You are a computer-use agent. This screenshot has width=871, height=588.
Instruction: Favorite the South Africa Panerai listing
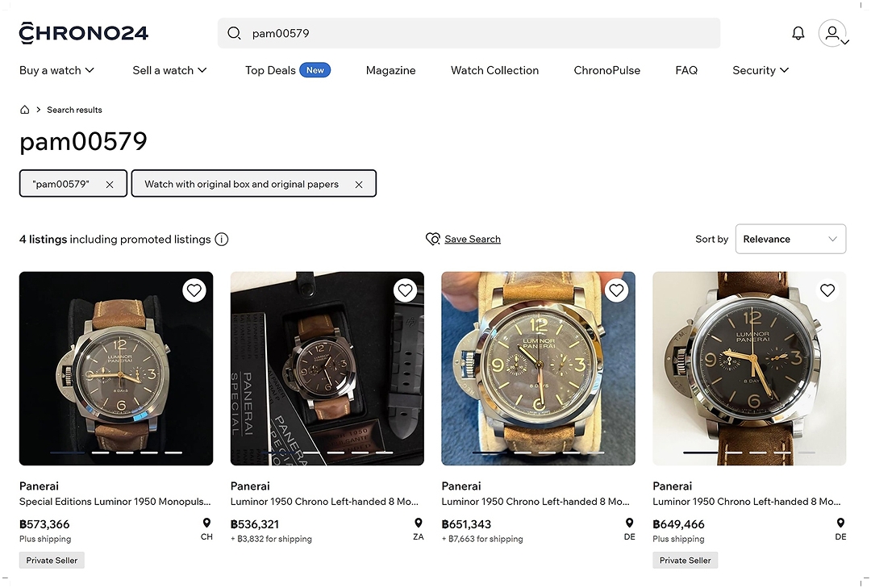pyautogui.click(x=405, y=290)
